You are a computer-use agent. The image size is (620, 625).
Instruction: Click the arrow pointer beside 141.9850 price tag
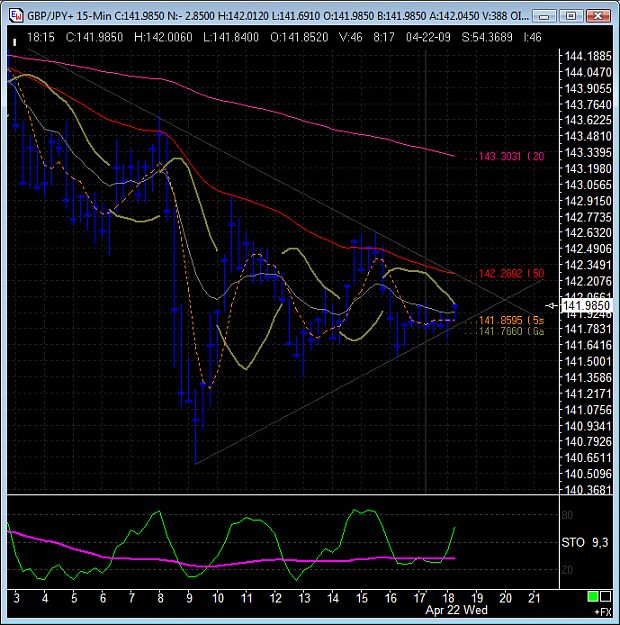(x=552, y=306)
